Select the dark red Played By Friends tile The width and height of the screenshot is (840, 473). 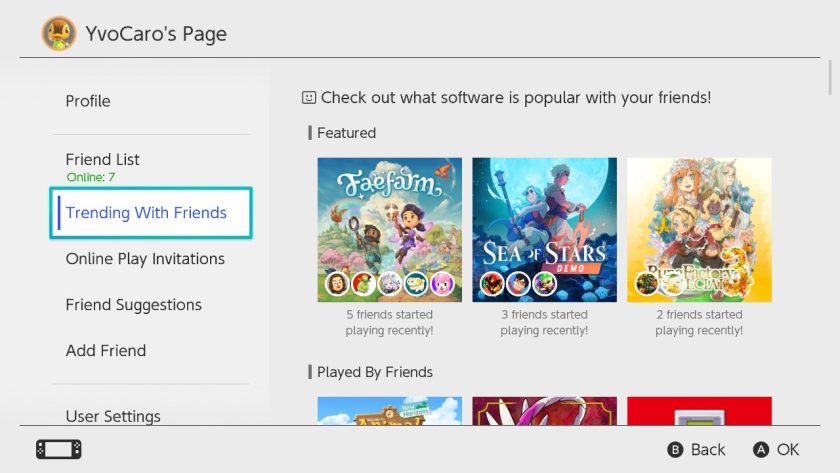pos(544,411)
